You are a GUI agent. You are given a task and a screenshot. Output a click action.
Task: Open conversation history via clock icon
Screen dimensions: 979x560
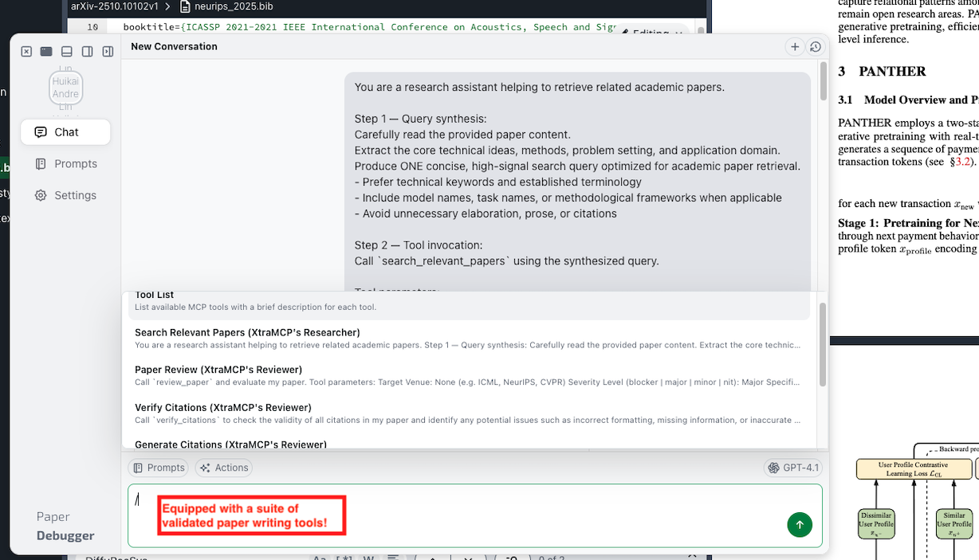814,46
